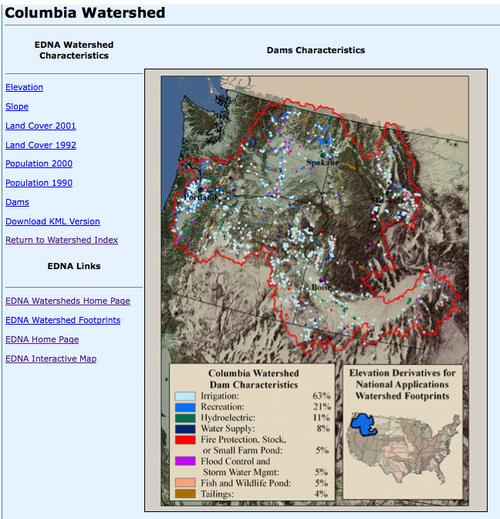View the Population 2000 link
The height and width of the screenshot is (519, 500).
point(39,164)
